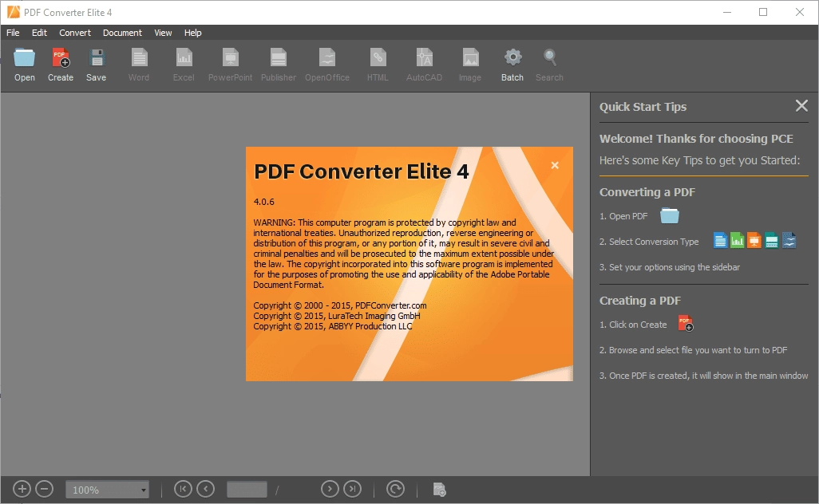The width and height of the screenshot is (819, 504).
Task: Choose the OpenOffice conversion icon
Action: click(327, 57)
